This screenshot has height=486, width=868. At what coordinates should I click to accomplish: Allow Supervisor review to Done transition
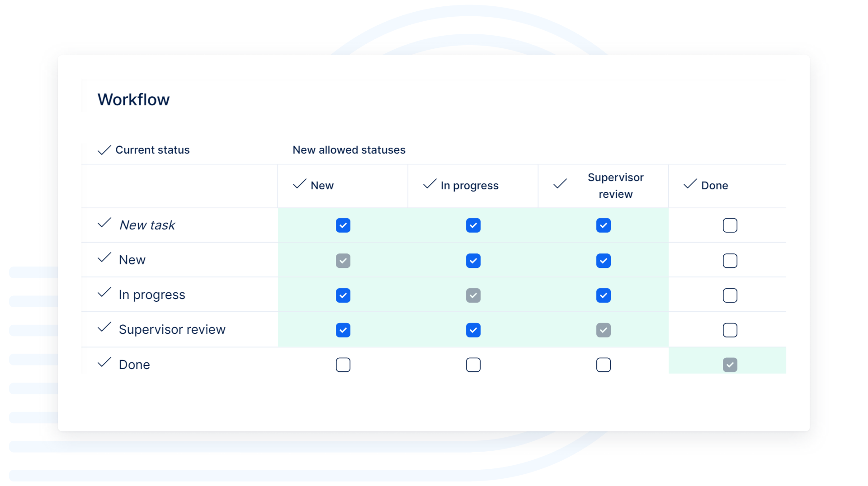pyautogui.click(x=730, y=330)
